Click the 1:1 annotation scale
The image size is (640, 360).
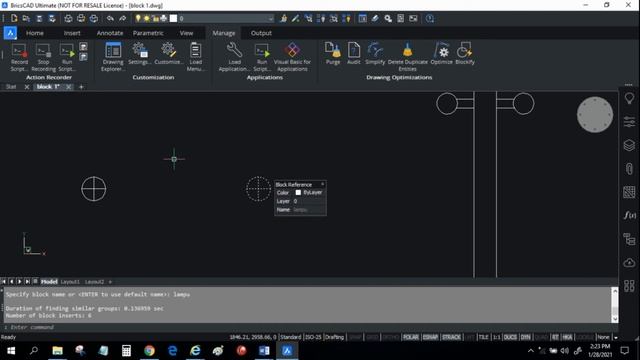pos(496,337)
